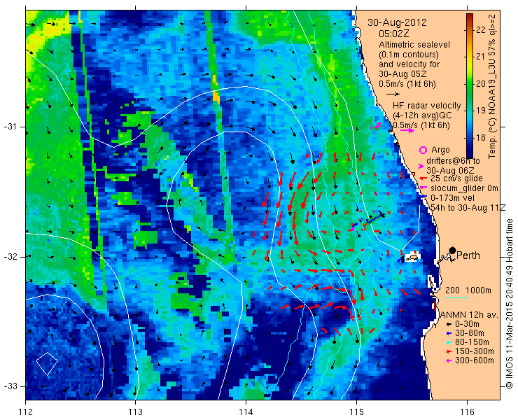Click the x-axis longitude label 114
Screen dimensions: 518x420
246,412
